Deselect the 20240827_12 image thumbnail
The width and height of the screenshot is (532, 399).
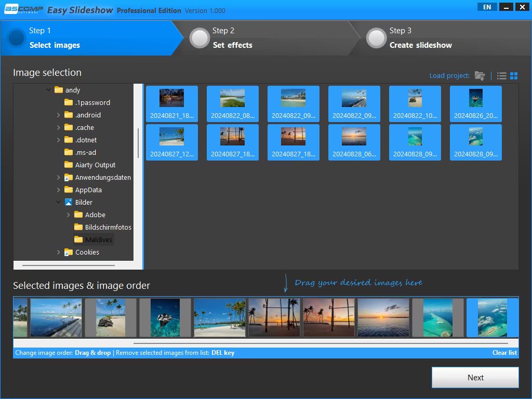tap(172, 142)
